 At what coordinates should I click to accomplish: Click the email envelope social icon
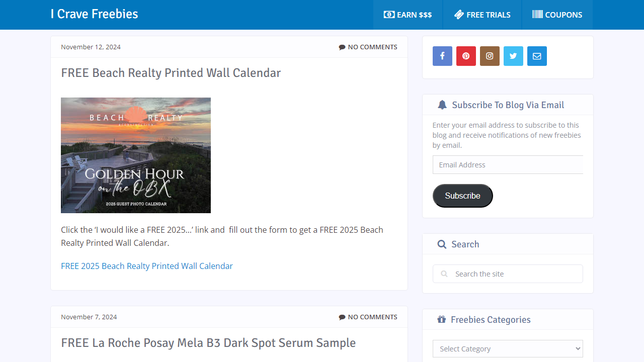pos(537,56)
